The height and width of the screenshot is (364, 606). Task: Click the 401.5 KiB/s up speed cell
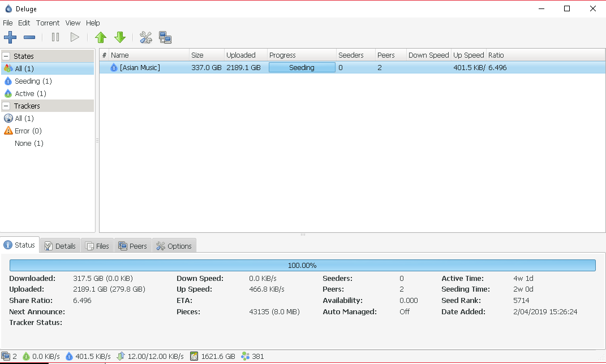(469, 68)
